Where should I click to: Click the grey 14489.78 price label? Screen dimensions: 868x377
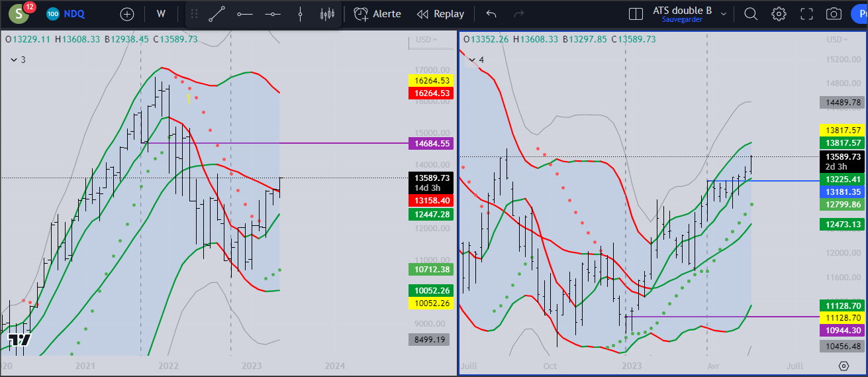pyautogui.click(x=842, y=103)
